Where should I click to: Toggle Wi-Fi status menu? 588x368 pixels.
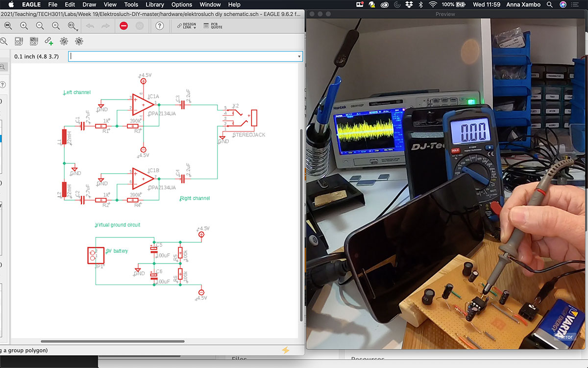pyautogui.click(x=433, y=4)
